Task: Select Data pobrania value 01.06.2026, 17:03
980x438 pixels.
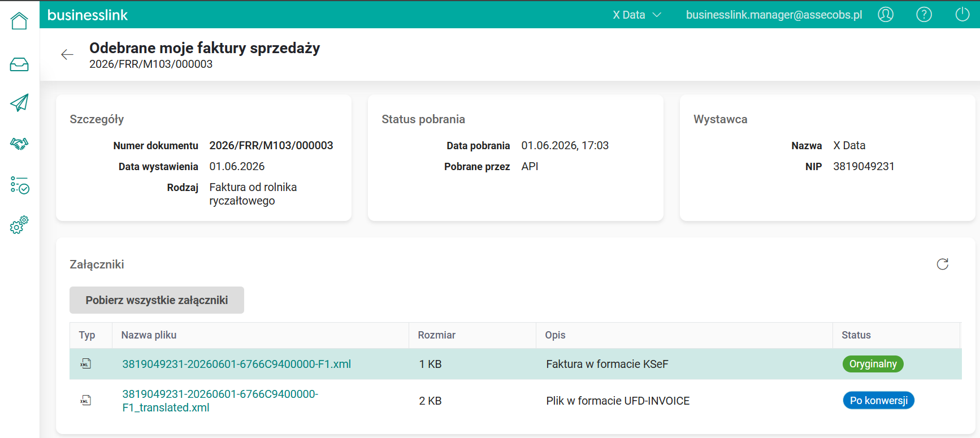Action: 565,145
